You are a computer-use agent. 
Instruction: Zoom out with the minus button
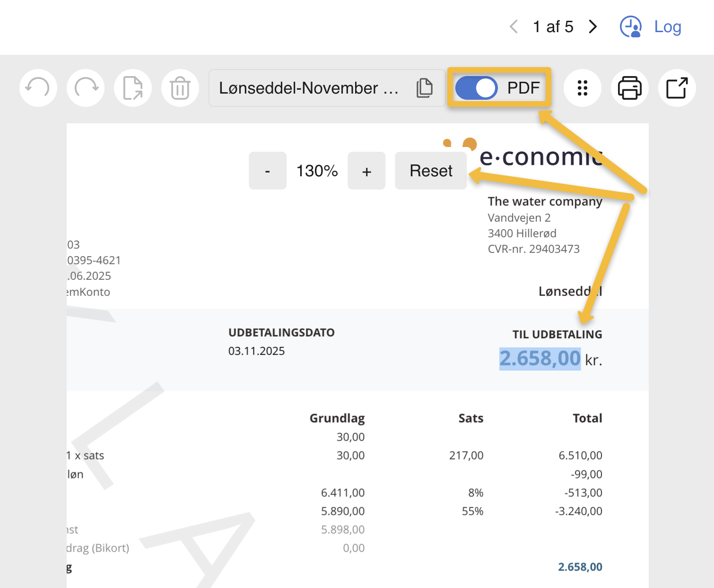268,171
